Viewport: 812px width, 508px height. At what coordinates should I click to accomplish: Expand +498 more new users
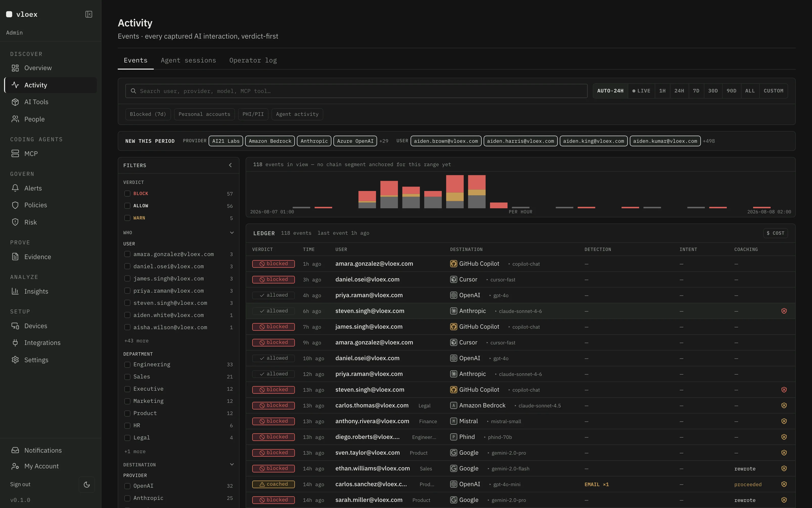tap(709, 141)
